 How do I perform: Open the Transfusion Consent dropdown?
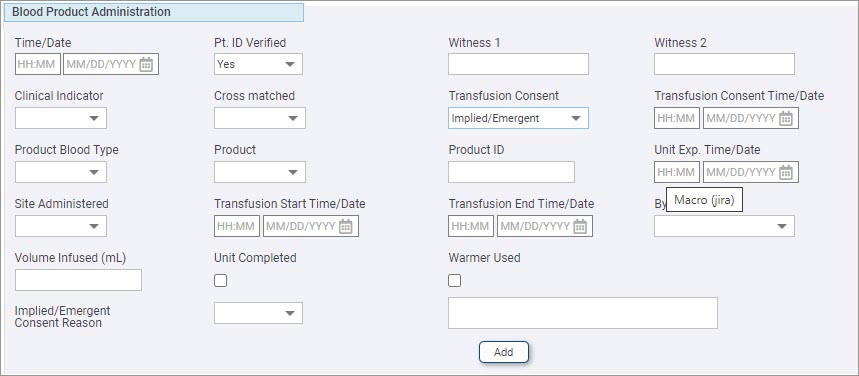pos(518,118)
